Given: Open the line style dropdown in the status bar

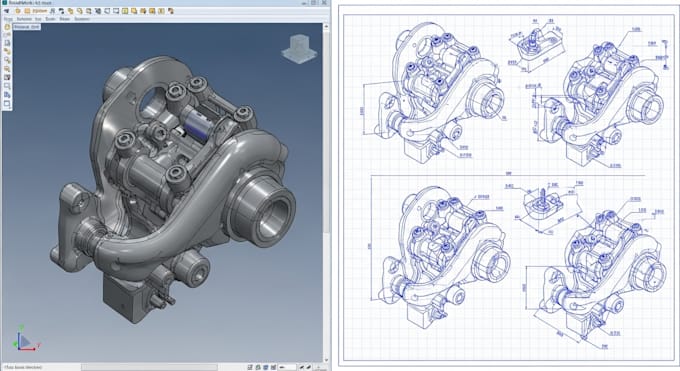Looking at the screenshot, I should coord(287,367).
